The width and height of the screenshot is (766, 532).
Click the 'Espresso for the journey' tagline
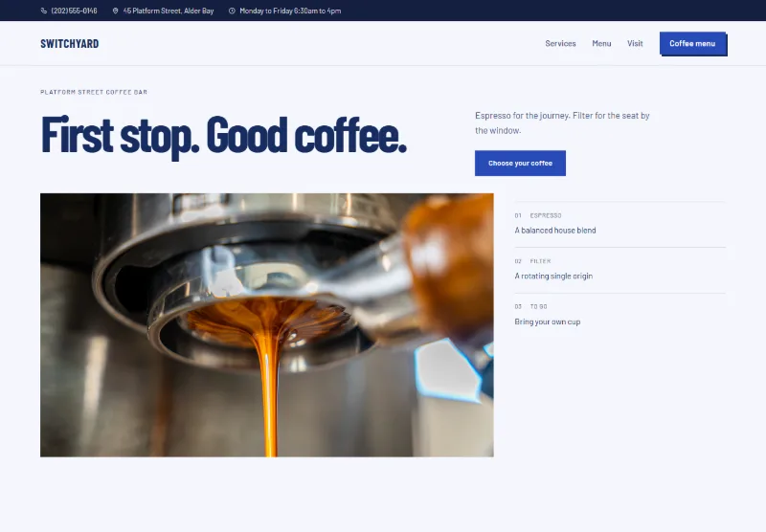[x=562, y=123]
